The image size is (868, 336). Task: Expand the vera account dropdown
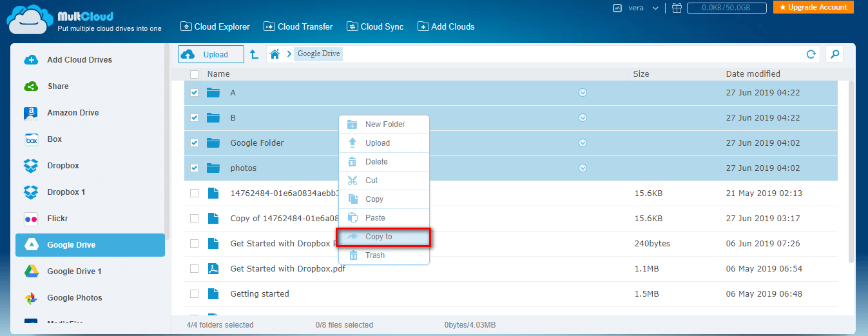coord(655,8)
